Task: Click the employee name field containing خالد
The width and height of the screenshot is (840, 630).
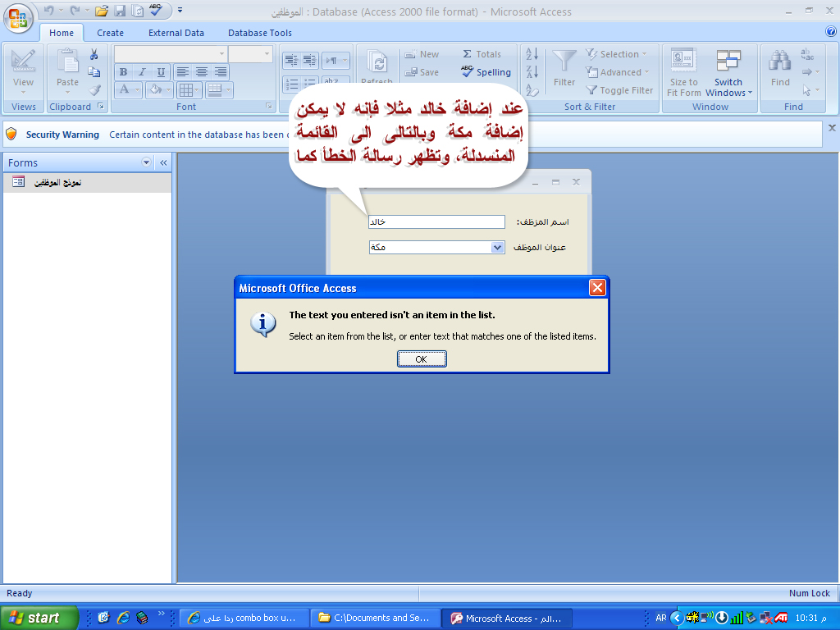Action: [436, 221]
